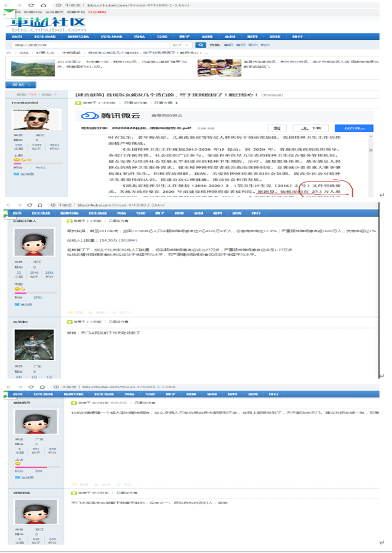Open 游戏 tab in top screenshot nav bar

click(x=275, y=37)
